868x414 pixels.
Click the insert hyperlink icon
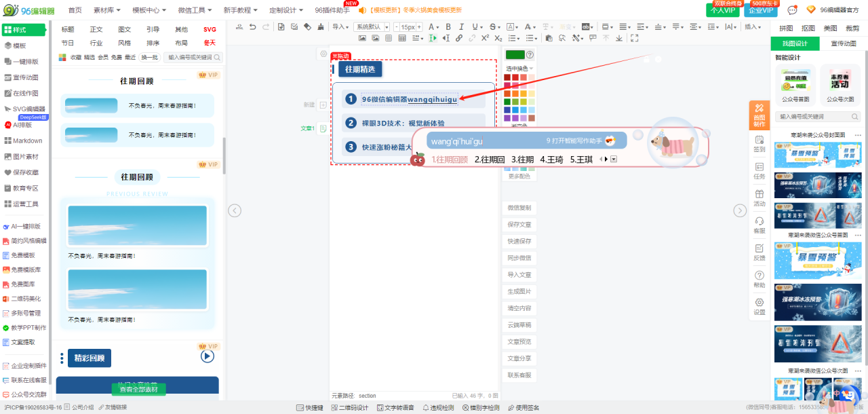pyautogui.click(x=459, y=38)
